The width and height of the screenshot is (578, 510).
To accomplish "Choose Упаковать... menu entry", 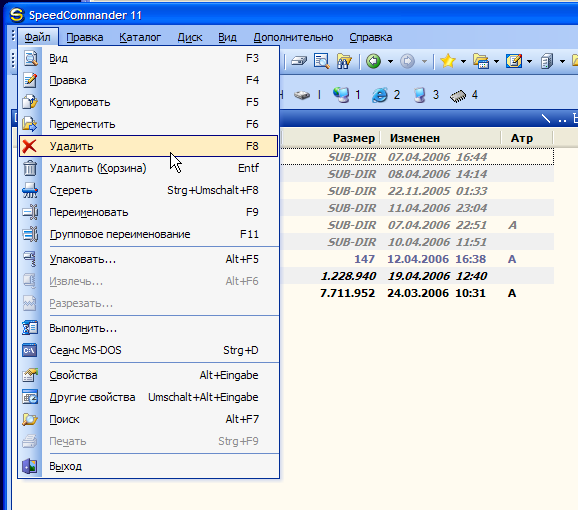I will 149,259.
